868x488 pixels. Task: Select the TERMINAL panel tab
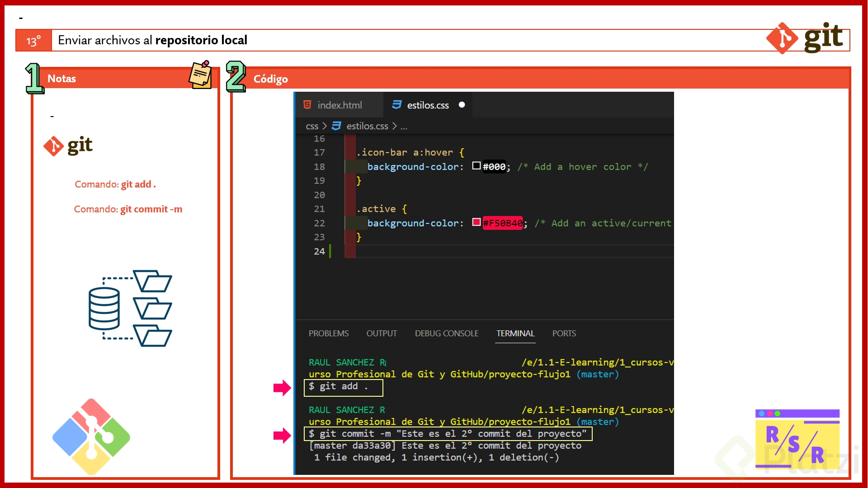(x=515, y=333)
